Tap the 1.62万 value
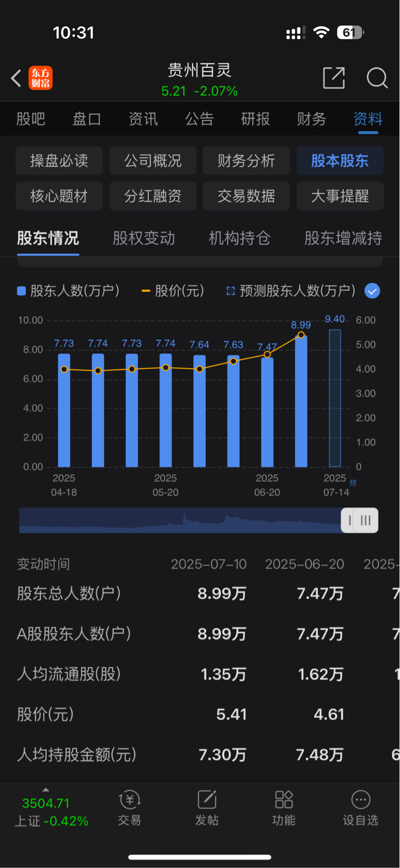The height and width of the screenshot is (868, 400). (321, 674)
